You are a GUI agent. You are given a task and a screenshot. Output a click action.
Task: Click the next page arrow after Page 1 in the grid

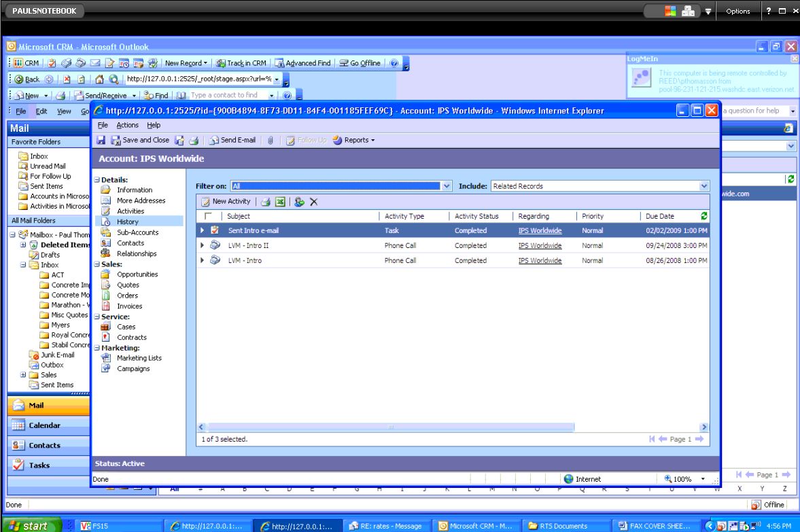click(699, 439)
